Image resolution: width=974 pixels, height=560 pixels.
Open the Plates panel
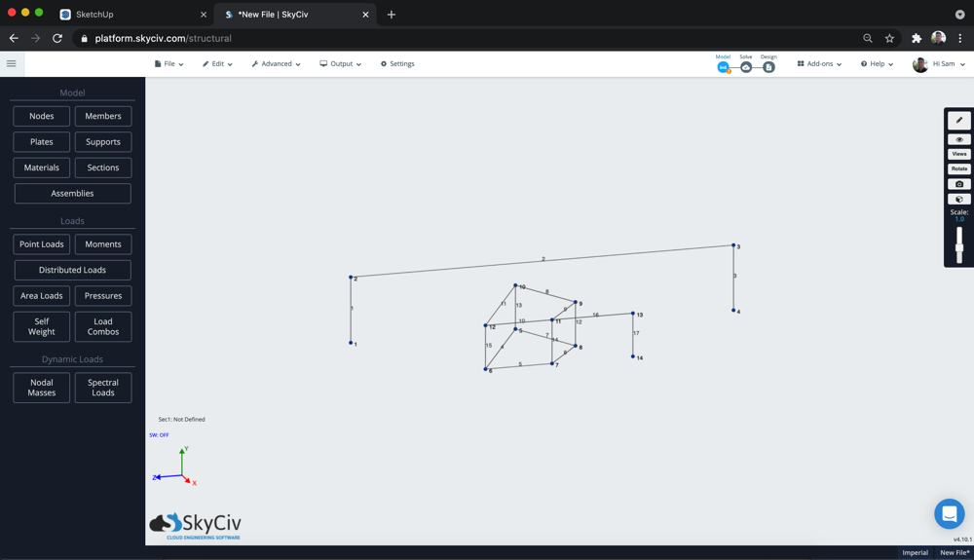point(42,141)
